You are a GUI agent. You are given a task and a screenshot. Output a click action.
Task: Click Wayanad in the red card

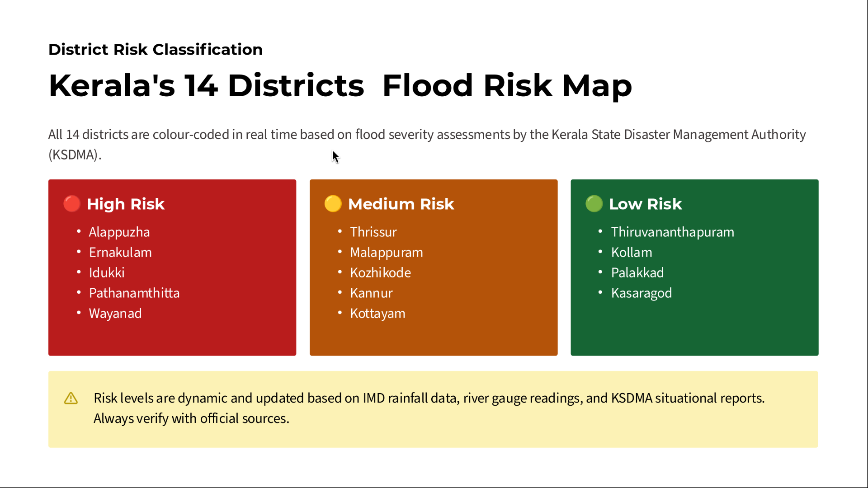[x=115, y=313]
